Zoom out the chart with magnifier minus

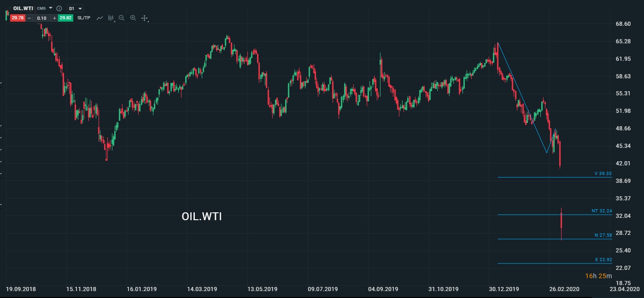122,18
